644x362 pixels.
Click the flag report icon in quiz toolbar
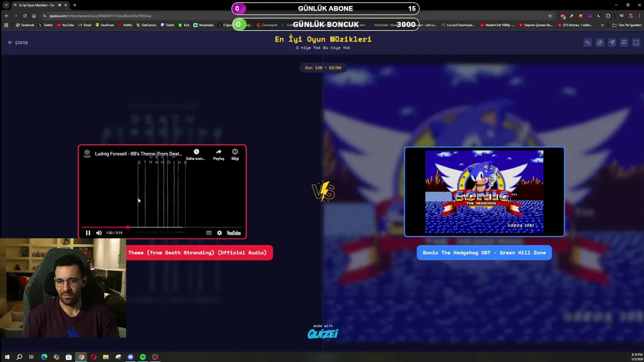pos(624,43)
